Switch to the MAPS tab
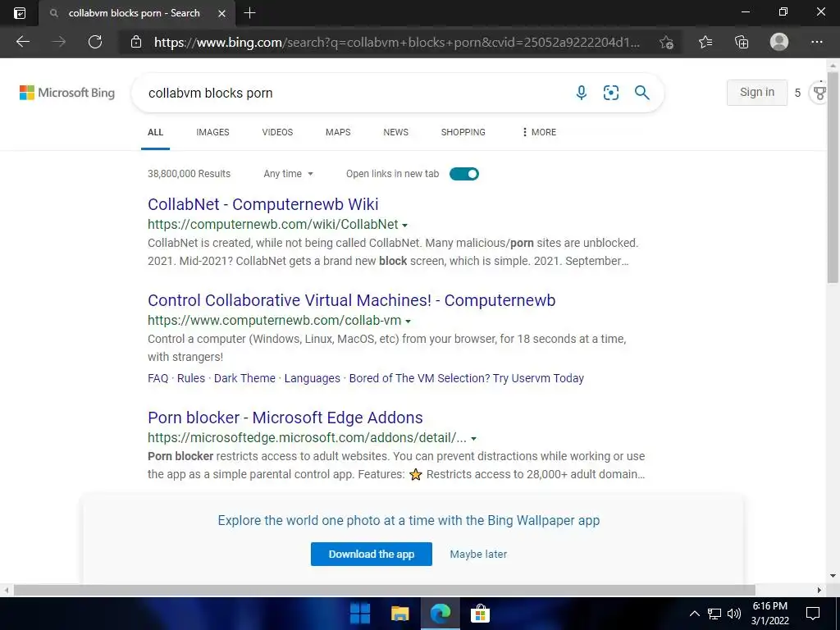 pyautogui.click(x=338, y=132)
